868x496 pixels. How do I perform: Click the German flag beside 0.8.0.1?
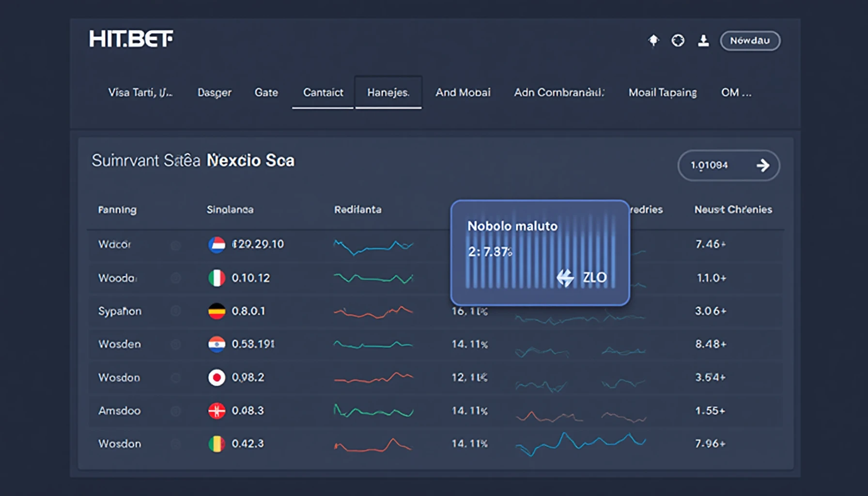point(217,311)
